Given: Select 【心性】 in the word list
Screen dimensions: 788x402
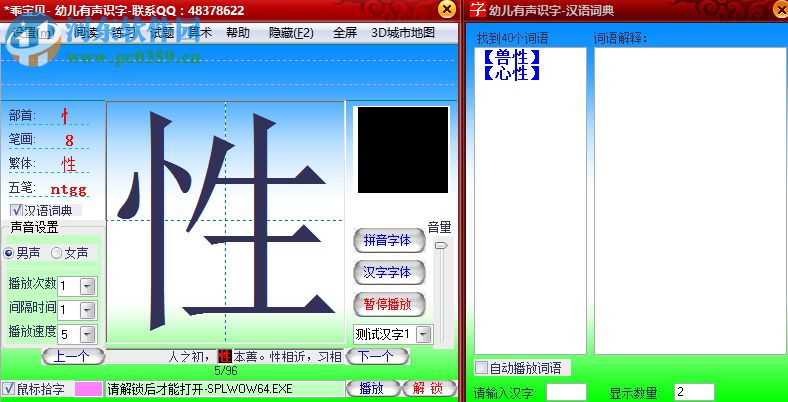Looking at the screenshot, I should click(511, 73).
